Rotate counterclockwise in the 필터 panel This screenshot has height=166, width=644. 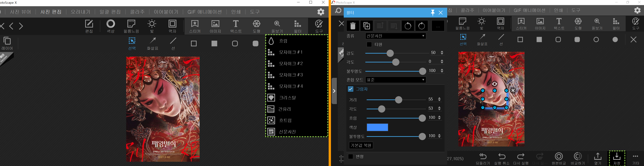tap(408, 26)
